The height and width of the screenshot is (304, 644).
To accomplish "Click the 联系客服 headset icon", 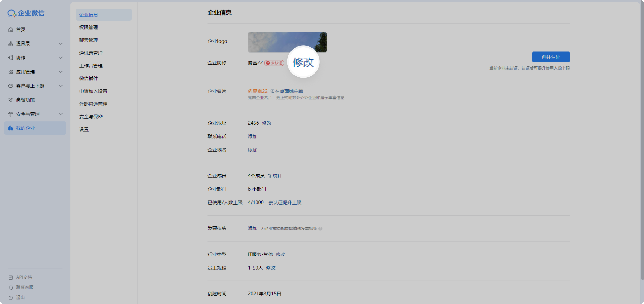I will click(11, 287).
